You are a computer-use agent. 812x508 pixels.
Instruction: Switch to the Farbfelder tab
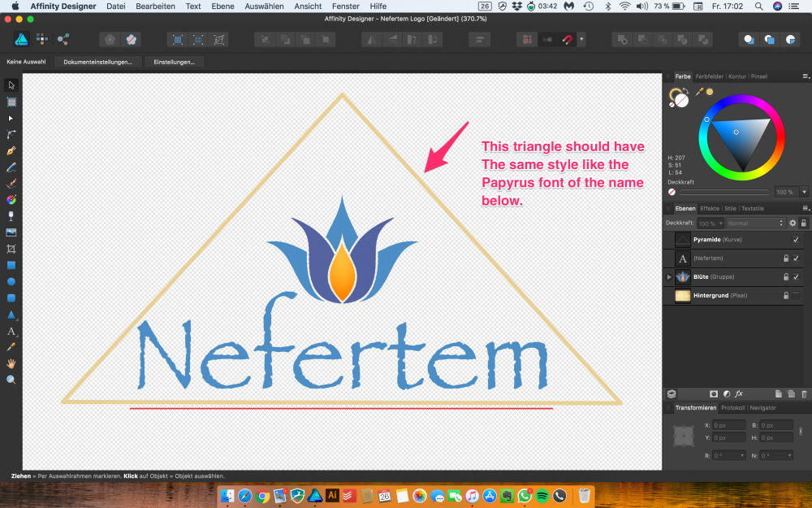710,76
